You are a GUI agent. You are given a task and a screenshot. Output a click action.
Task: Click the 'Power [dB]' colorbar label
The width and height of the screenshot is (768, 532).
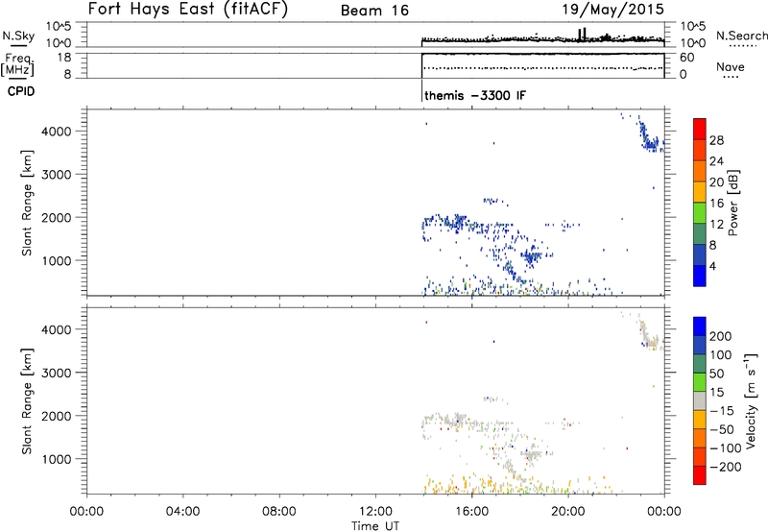point(732,203)
